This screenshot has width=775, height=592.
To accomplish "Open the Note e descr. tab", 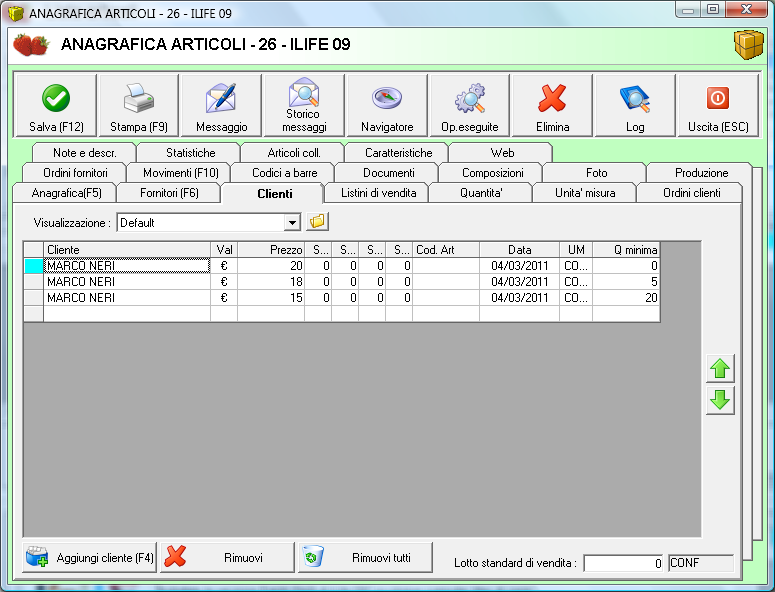I will (85, 153).
